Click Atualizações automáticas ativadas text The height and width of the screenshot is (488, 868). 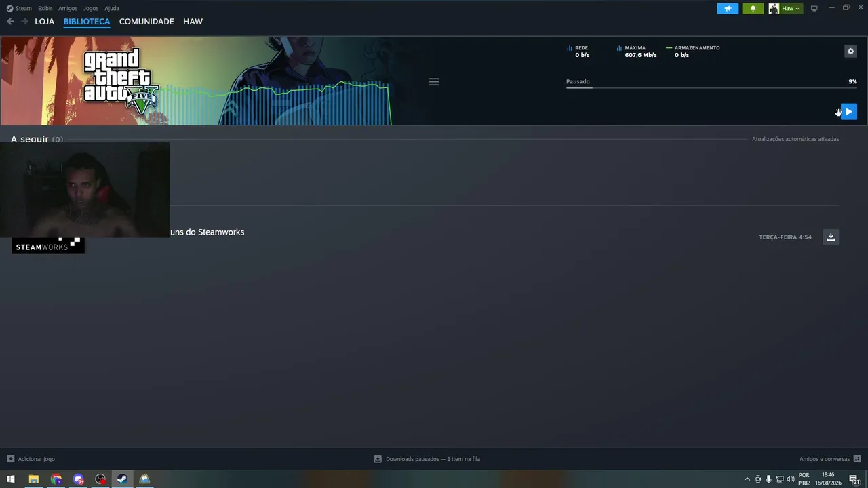795,139
